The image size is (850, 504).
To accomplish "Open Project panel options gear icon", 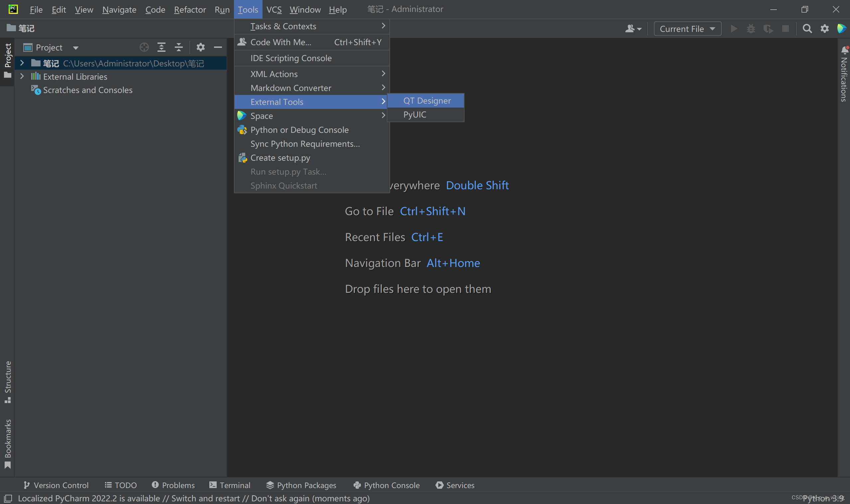I will coord(200,47).
